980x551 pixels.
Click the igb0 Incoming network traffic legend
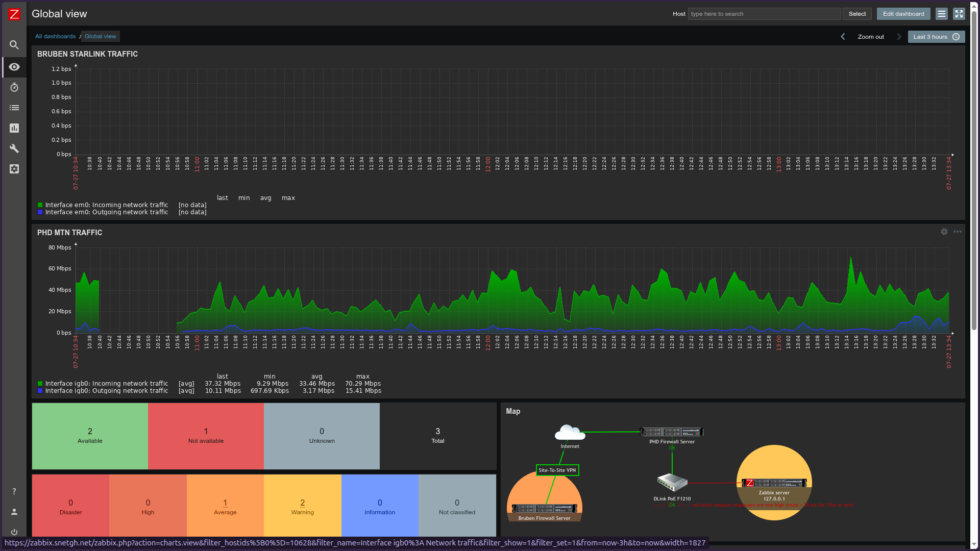click(107, 384)
